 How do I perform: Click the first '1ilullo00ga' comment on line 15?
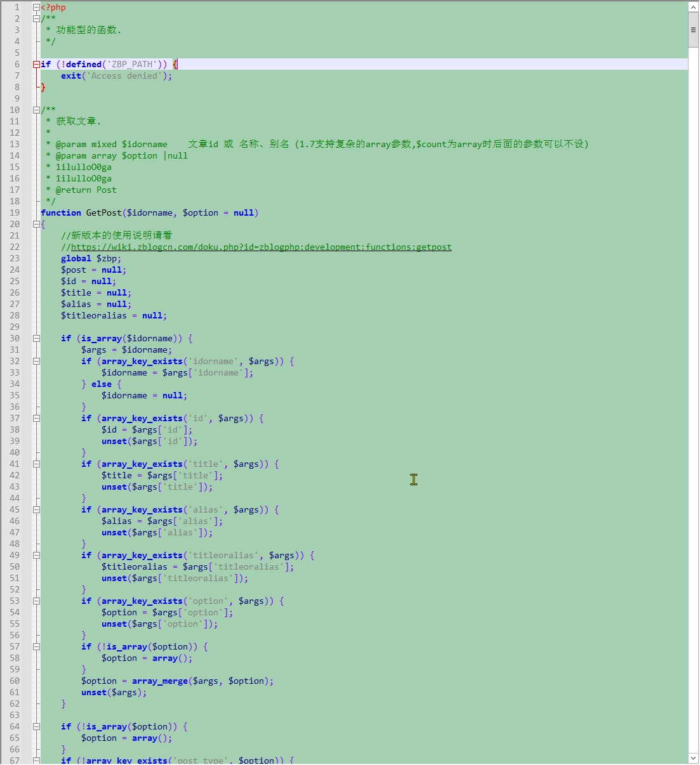coord(84,167)
